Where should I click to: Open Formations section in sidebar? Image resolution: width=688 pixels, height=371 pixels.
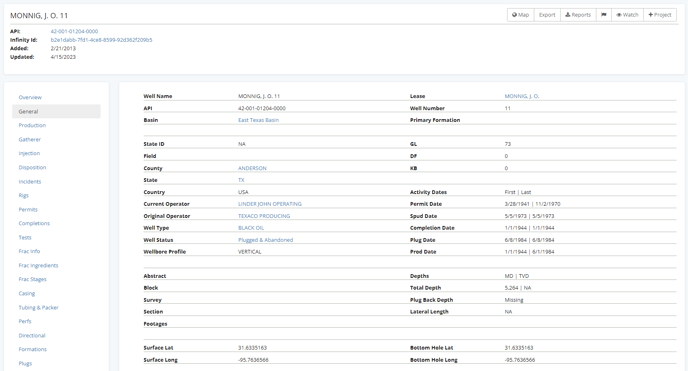click(x=32, y=350)
